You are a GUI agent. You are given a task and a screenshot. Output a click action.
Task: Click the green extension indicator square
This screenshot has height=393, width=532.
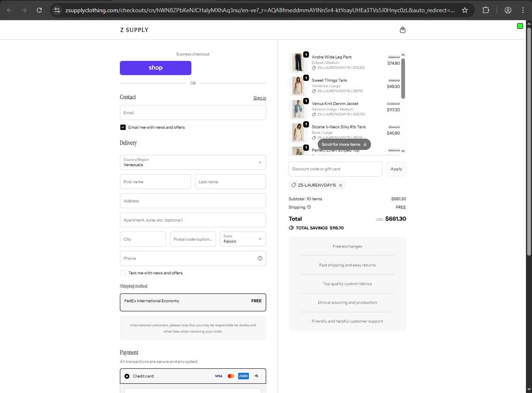tap(520, 26)
